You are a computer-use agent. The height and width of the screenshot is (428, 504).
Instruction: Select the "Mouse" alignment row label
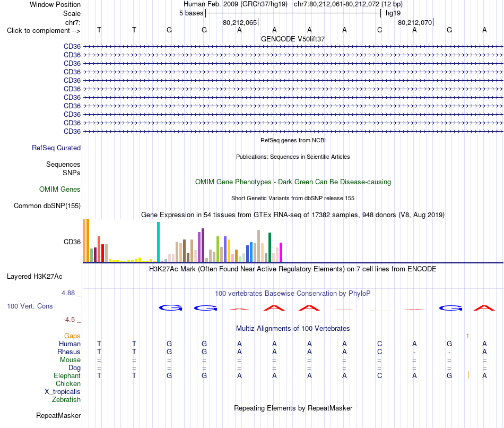71,360
